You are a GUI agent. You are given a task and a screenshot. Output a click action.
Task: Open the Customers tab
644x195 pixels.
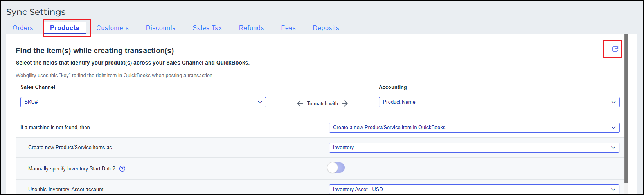tap(112, 28)
